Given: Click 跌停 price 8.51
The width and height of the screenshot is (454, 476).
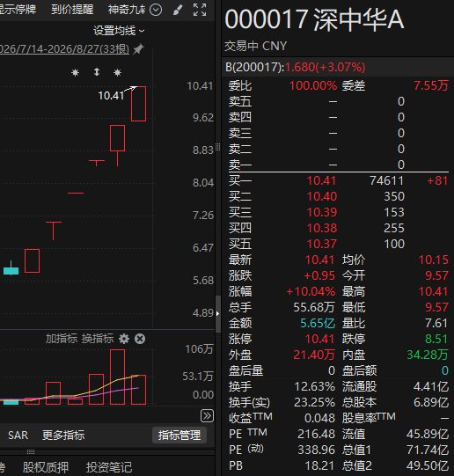Looking at the screenshot, I should [x=436, y=339].
